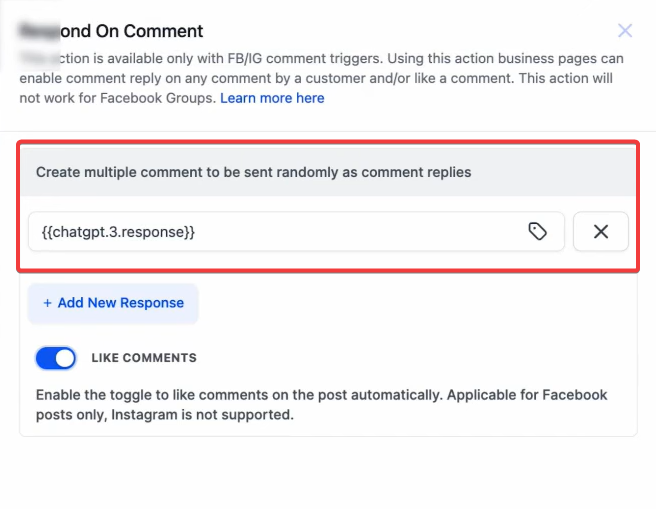Remove the chatgpt response with X button

coord(601,231)
